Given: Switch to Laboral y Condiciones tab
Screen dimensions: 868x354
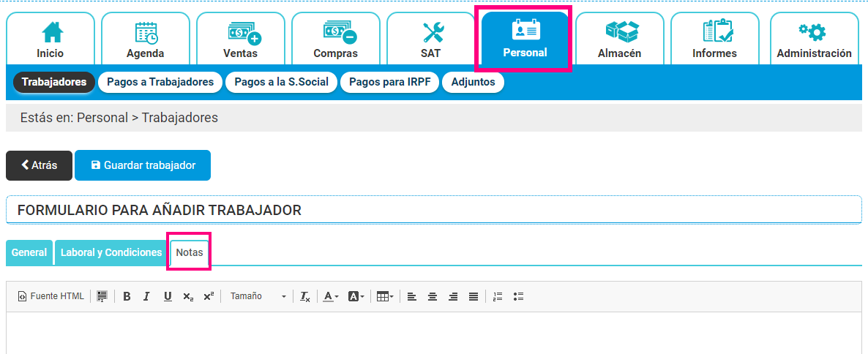Looking at the screenshot, I should pyautogui.click(x=111, y=252).
